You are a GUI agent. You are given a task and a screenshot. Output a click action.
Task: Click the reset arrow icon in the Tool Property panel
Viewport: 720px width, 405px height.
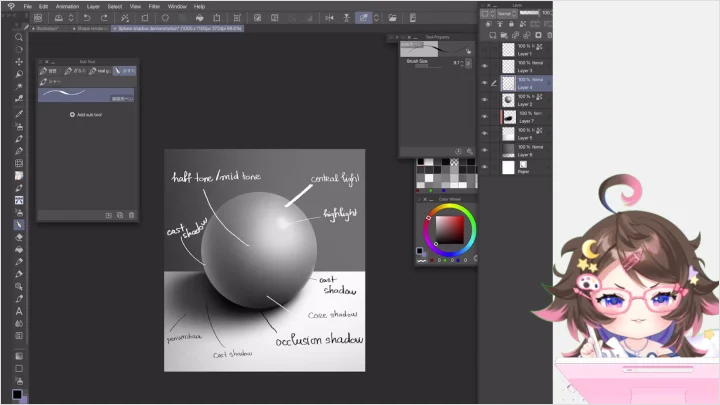[458, 152]
